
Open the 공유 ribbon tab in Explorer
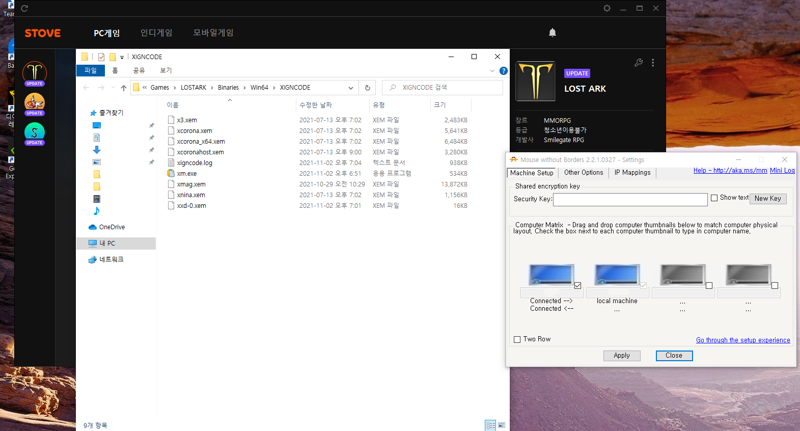tap(139, 70)
